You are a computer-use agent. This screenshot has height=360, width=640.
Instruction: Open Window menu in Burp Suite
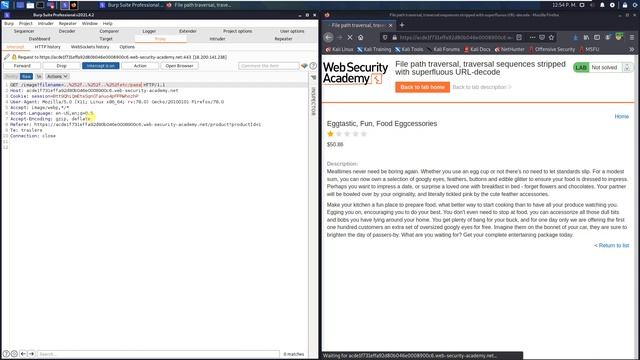[89, 23]
